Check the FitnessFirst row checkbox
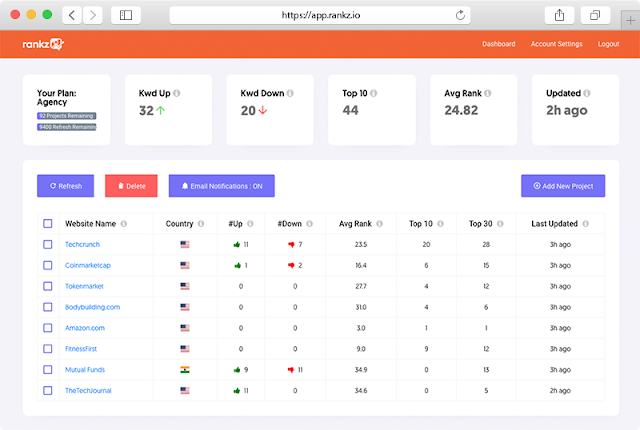640x430 pixels. 48,349
